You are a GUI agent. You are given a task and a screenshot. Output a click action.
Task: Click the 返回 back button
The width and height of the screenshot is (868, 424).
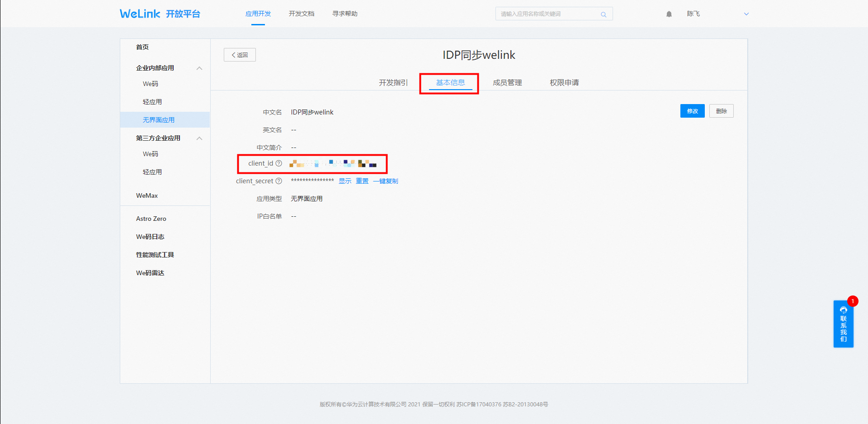[x=240, y=55]
